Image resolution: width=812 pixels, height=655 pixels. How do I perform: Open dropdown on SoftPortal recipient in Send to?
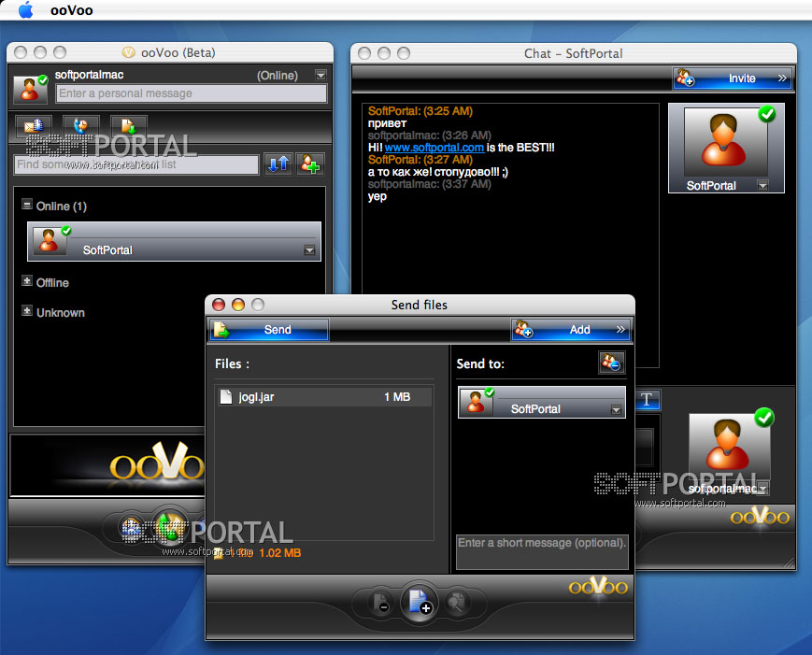(x=616, y=410)
